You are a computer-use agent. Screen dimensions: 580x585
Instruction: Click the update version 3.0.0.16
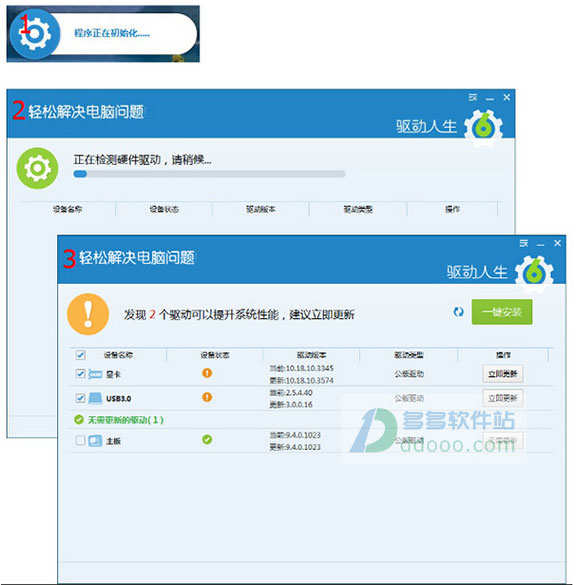pyautogui.click(x=291, y=404)
